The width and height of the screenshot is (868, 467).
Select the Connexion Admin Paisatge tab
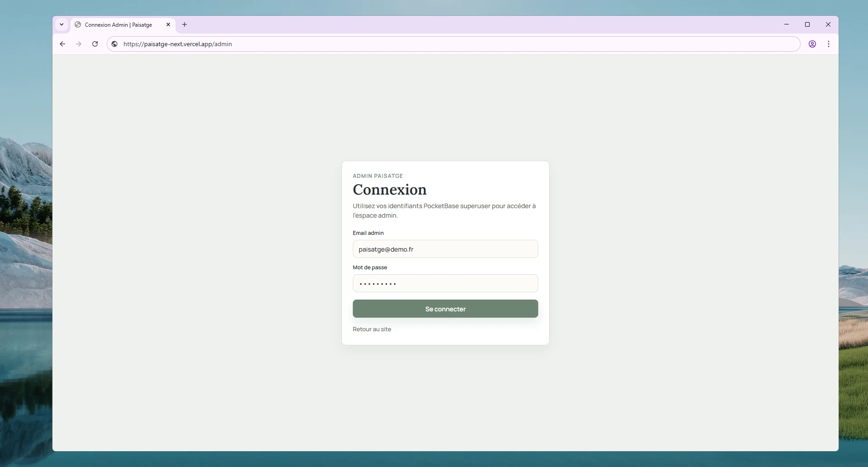tap(118, 25)
